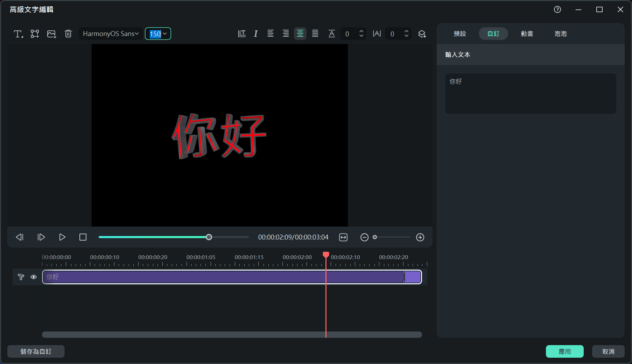Open the HarmonyOS Sans font dropdown
The image size is (632, 364).
[x=111, y=34]
